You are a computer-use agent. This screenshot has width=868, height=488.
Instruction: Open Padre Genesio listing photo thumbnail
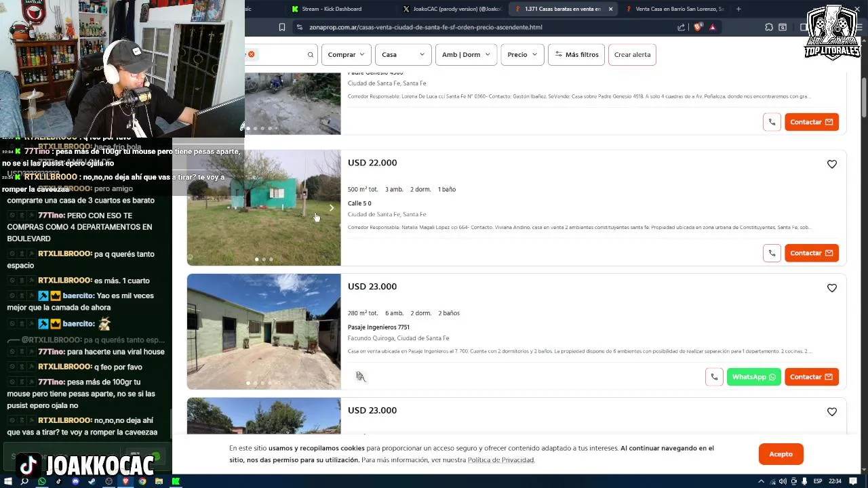292,103
